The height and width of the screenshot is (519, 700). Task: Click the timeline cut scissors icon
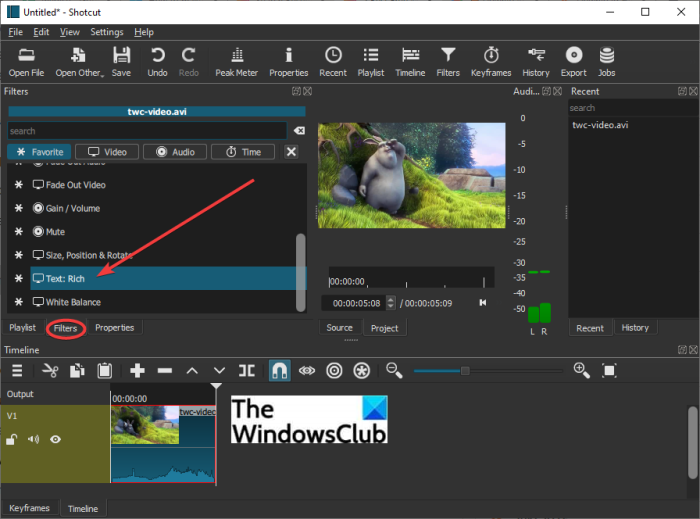(x=51, y=371)
